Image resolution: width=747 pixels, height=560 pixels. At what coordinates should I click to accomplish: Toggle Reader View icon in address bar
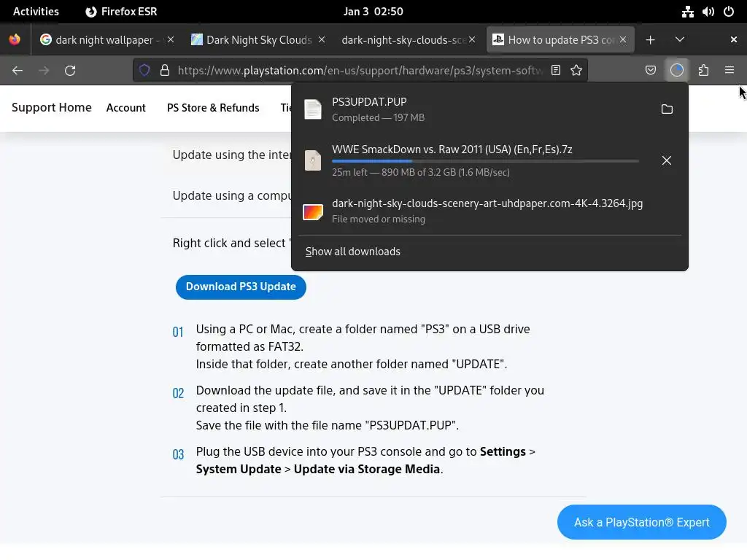[x=556, y=70]
